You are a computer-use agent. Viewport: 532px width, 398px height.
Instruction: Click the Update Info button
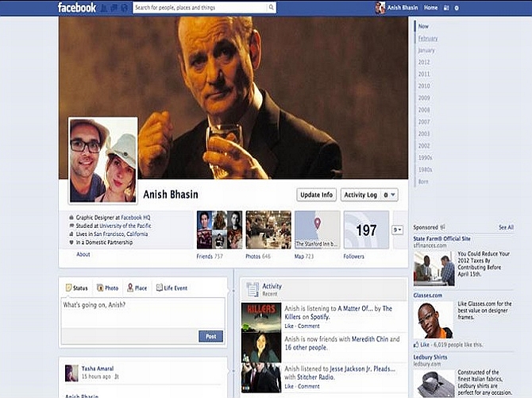pyautogui.click(x=316, y=195)
